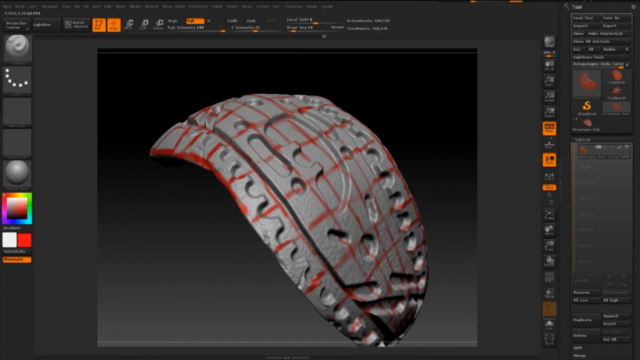Select the Rotate transform icon

pyautogui.click(x=159, y=24)
